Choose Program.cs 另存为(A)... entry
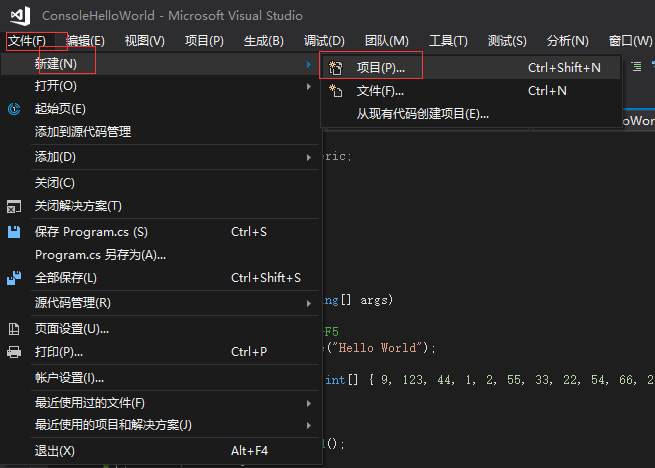 [161, 255]
